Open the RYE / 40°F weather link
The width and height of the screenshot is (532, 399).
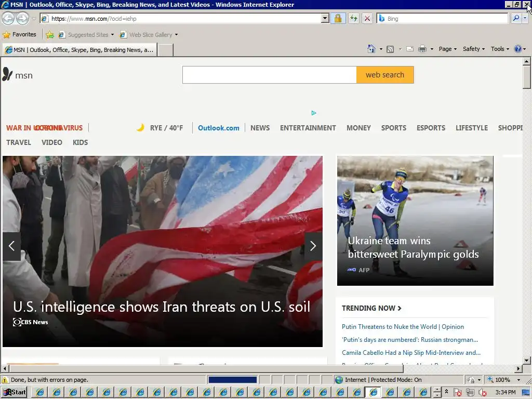pos(159,128)
